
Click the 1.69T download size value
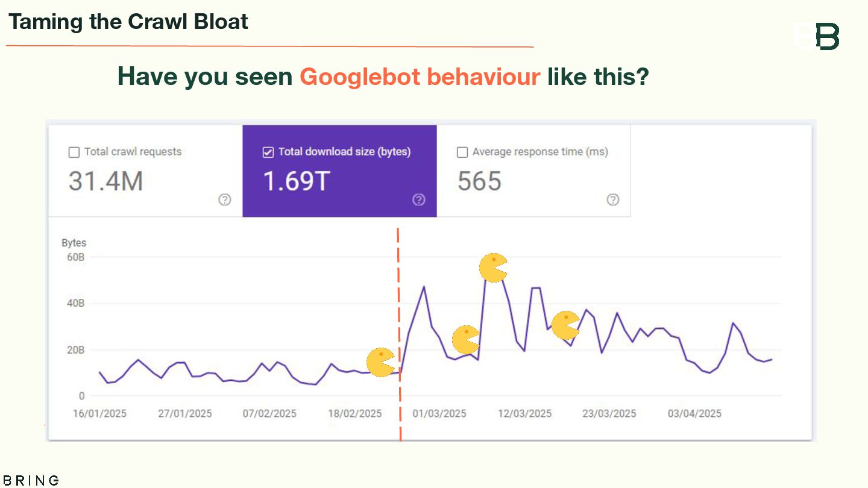(297, 181)
